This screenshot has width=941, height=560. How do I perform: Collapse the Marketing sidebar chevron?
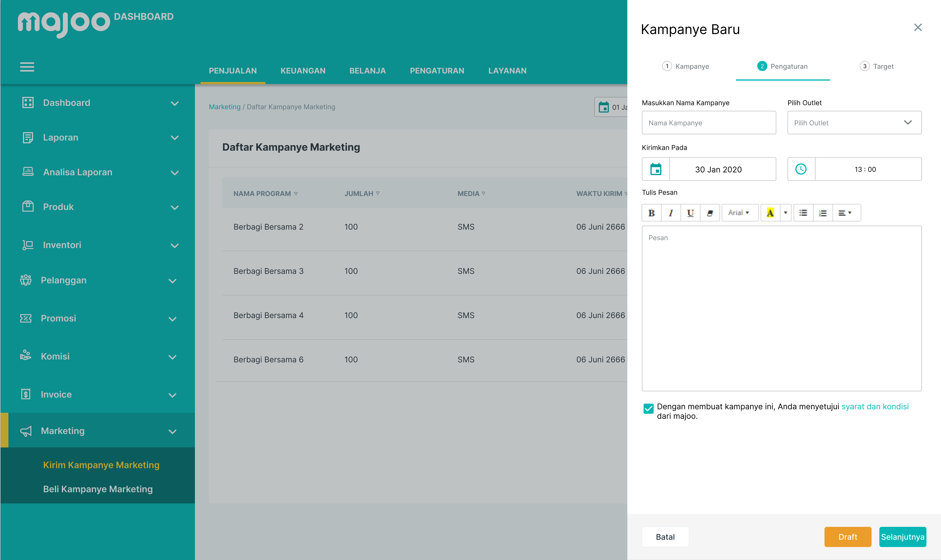[173, 432]
